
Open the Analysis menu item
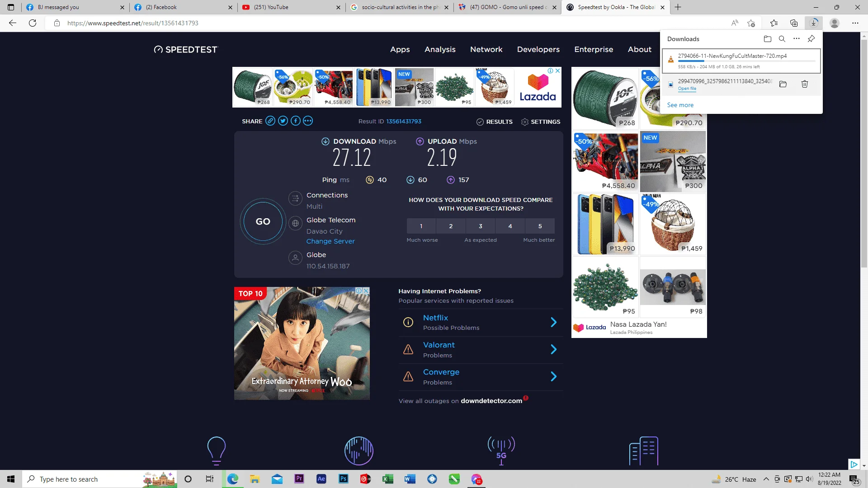coord(440,49)
